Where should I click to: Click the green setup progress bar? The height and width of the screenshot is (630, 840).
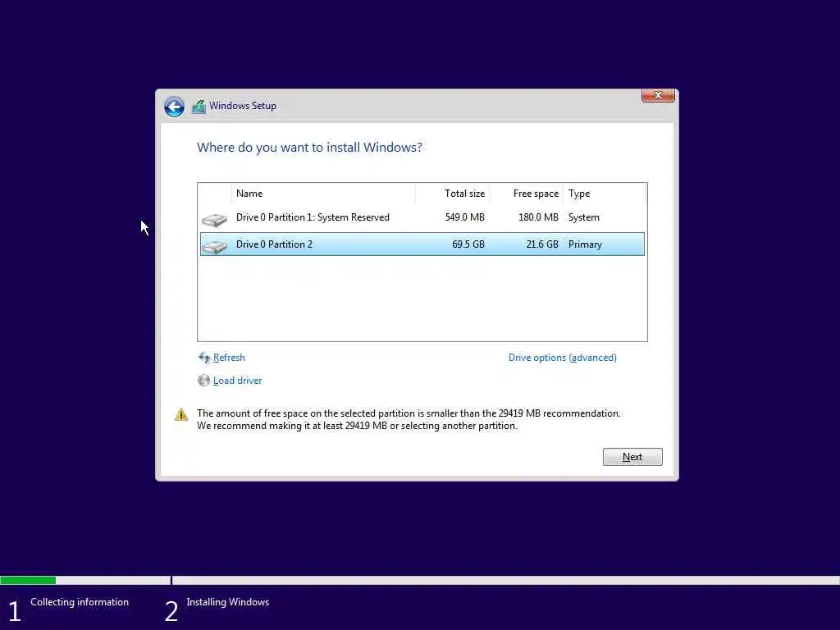point(28,580)
